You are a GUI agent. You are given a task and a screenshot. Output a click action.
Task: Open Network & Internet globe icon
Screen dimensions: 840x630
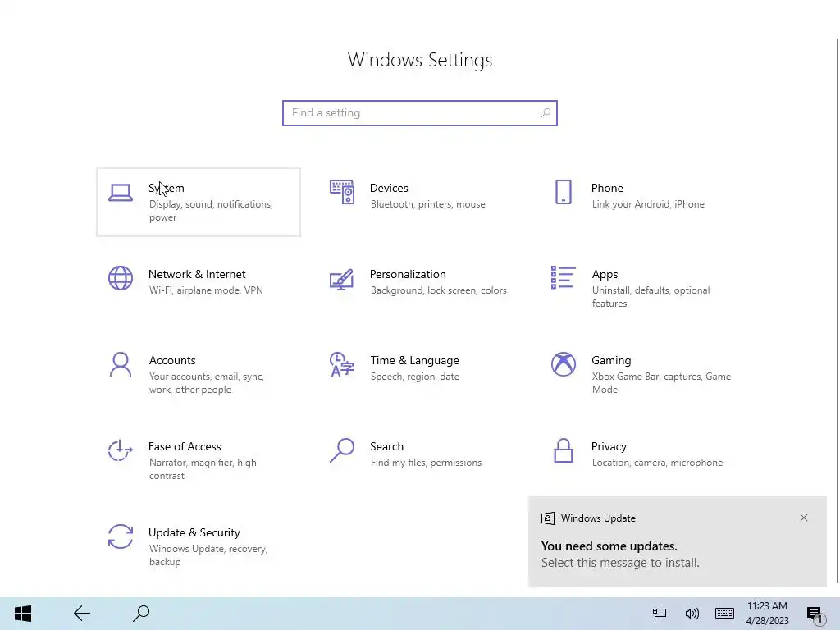point(121,278)
